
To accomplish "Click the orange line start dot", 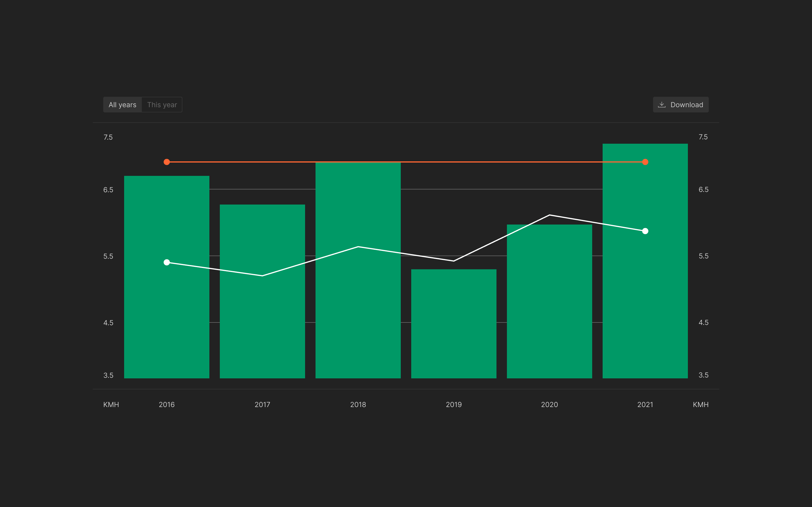I will [x=167, y=162].
